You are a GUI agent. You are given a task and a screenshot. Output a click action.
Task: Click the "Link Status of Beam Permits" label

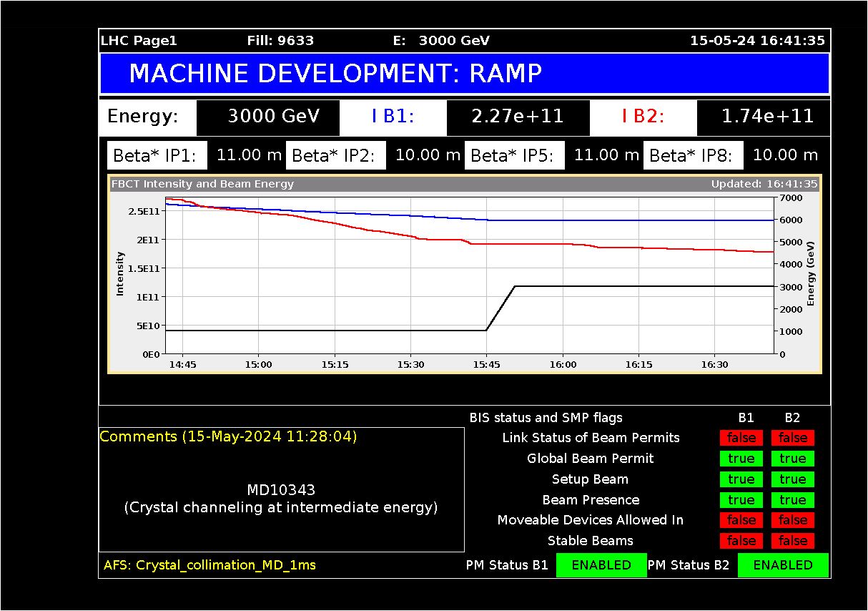pos(591,438)
